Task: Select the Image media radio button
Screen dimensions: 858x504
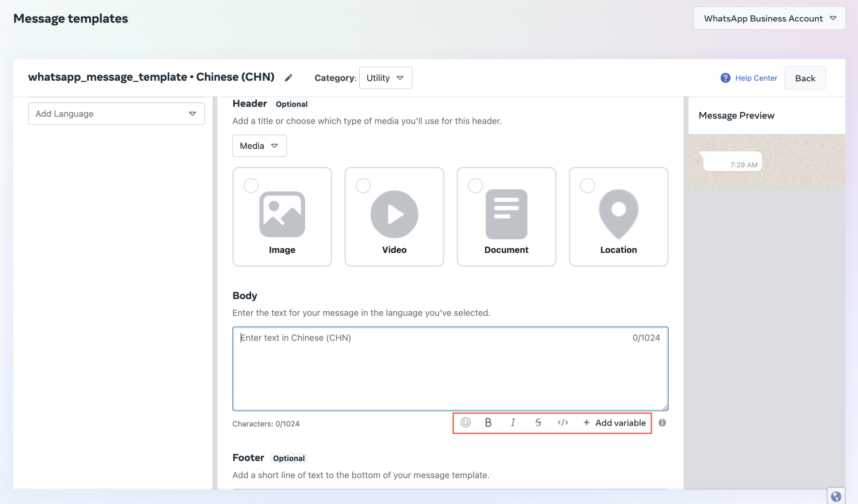Action: [x=251, y=185]
